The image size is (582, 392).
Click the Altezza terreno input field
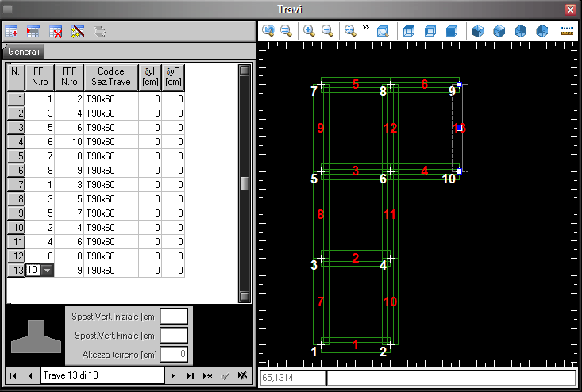coord(174,354)
